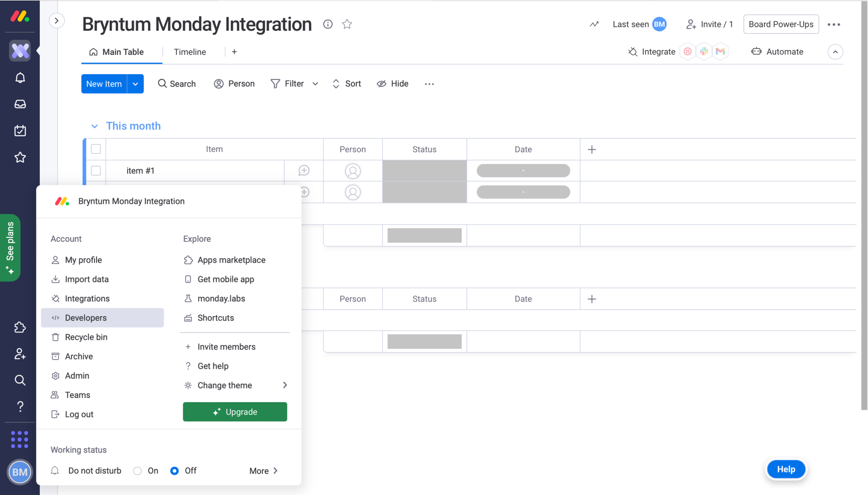Open My Work calendar-check icon

[20, 131]
